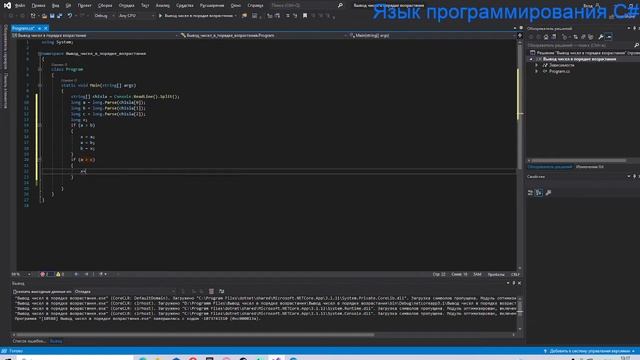Click the toolbar icon right of Start button
The height and width of the screenshot is (360, 640).
coord(244,16)
